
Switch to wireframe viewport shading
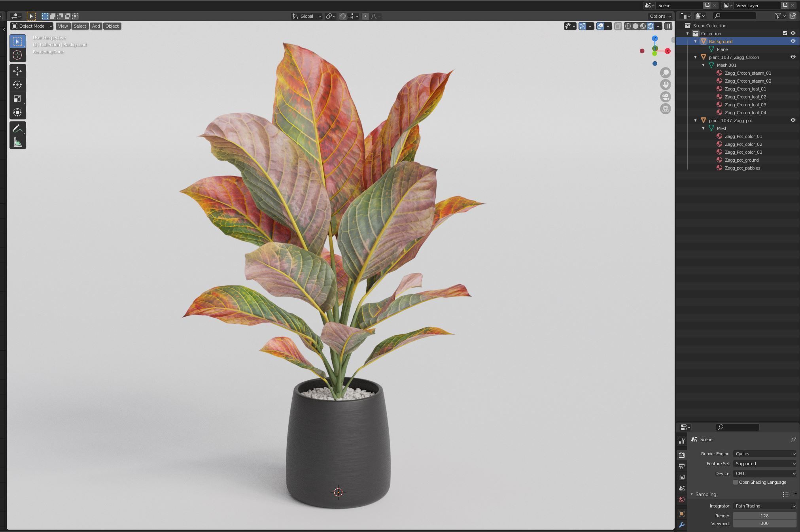(628, 26)
